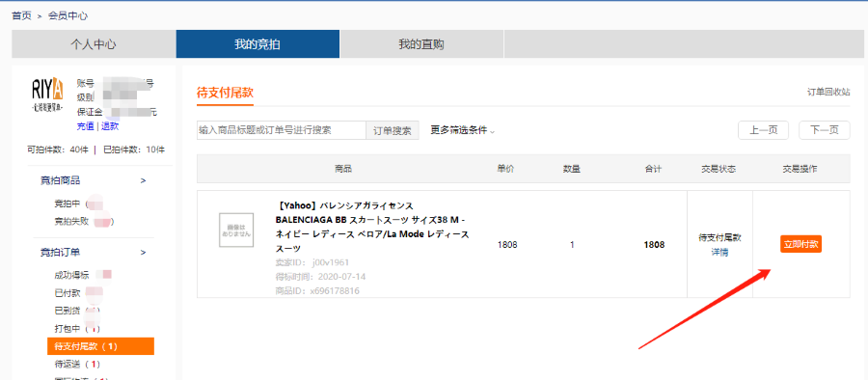Select the 我的竞拍 tab
This screenshot has height=380, width=868.
coord(258,44)
